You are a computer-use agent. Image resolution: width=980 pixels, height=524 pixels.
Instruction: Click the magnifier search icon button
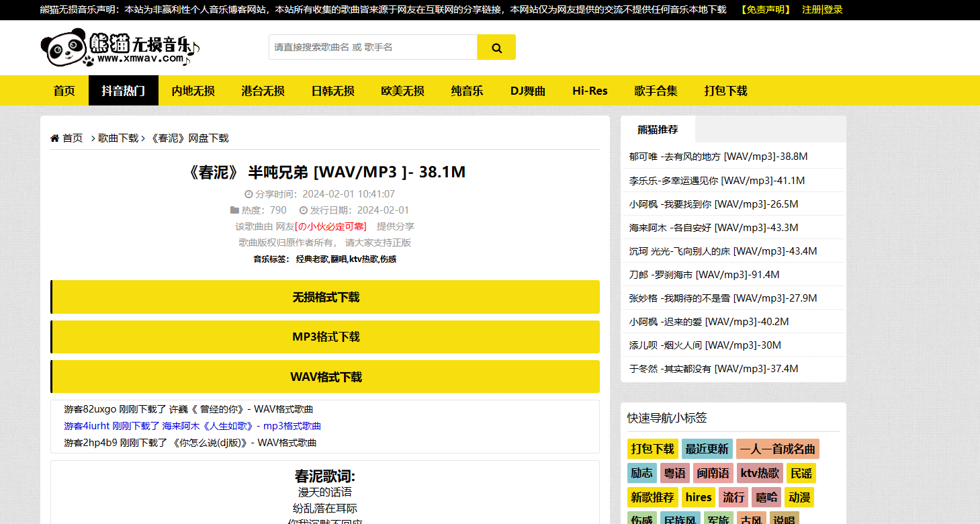496,48
